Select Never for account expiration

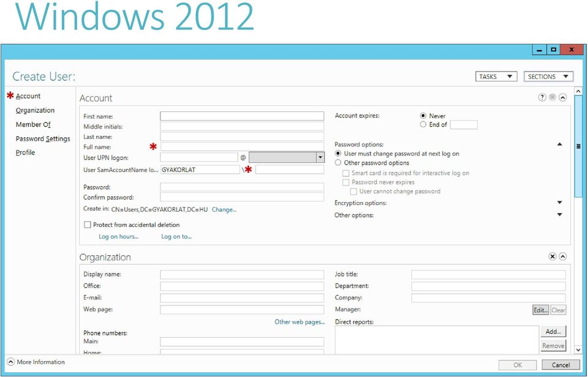coord(423,116)
